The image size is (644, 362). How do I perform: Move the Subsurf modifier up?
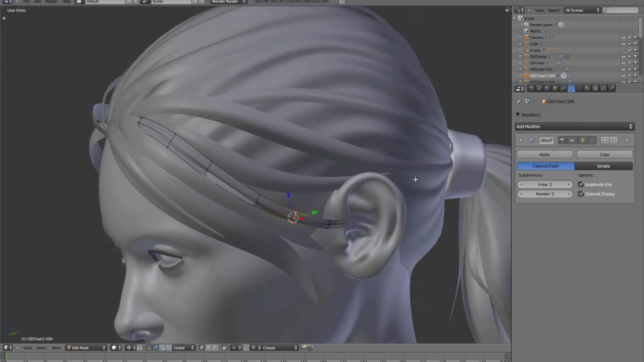pos(605,140)
